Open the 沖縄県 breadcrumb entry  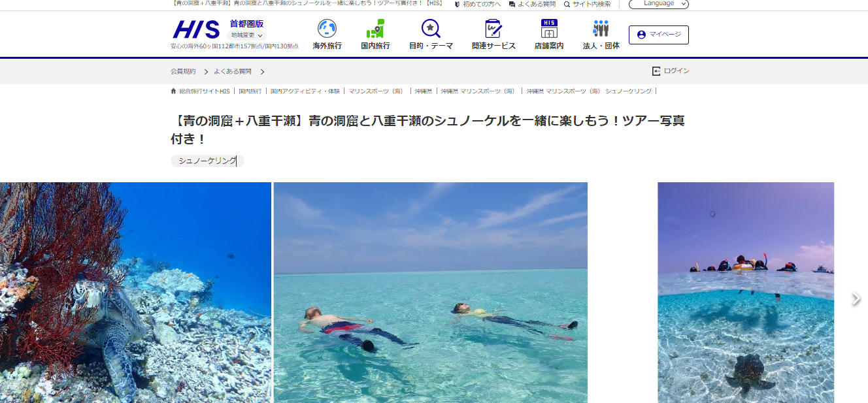pyautogui.click(x=425, y=91)
